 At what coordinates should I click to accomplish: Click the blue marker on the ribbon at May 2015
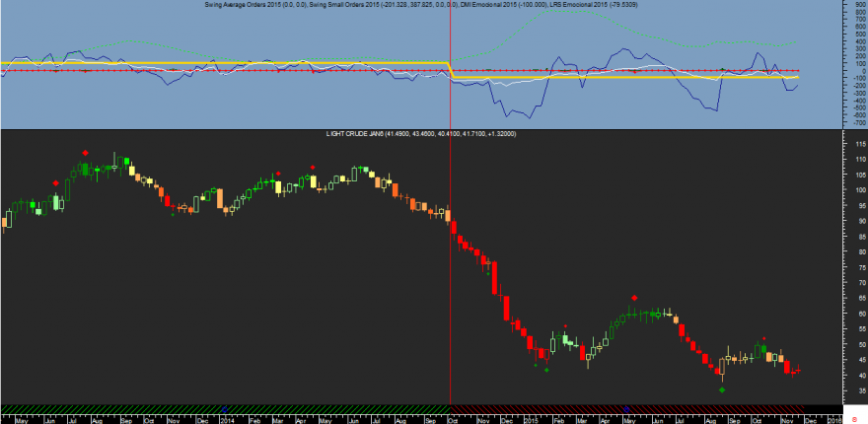626,408
